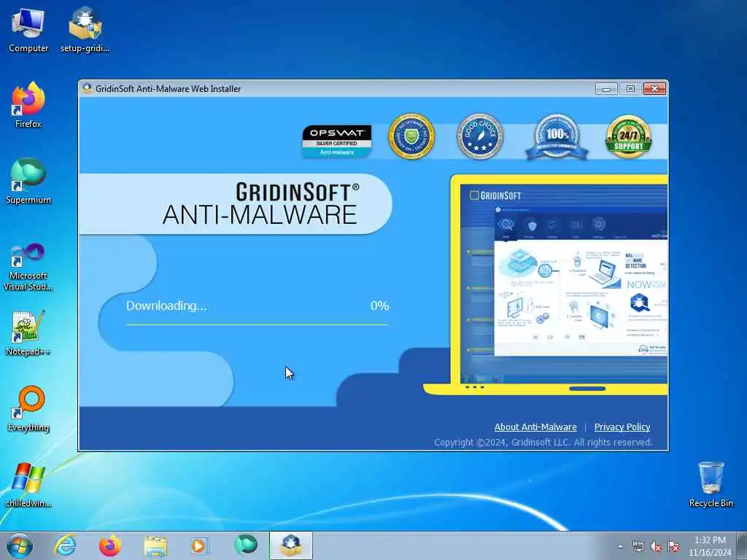Click the 24/7 Support badge
This screenshot has height=560, width=747.
point(628,137)
